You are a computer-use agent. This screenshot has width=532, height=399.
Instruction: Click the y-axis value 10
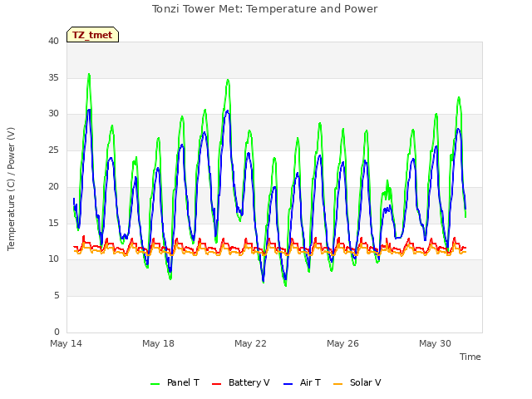(x=53, y=259)
